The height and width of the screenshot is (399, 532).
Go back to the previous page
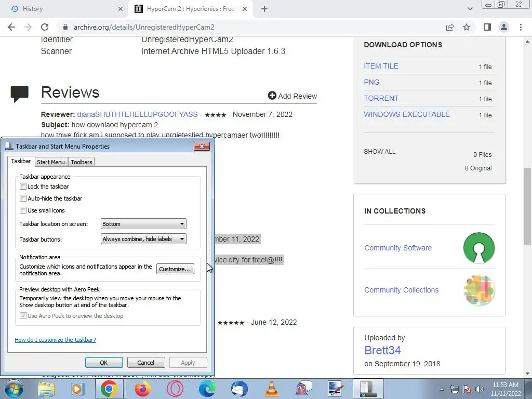click(11, 27)
